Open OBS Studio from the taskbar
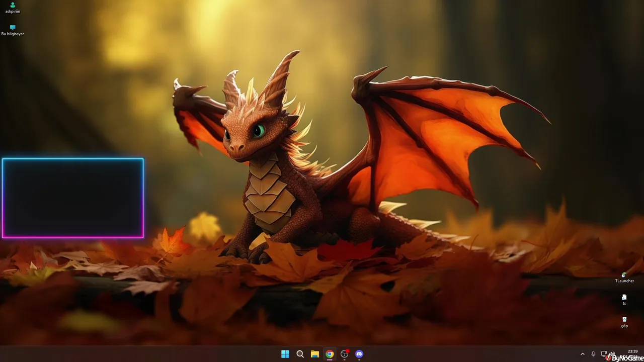This screenshot has width=644, height=362. 345,354
